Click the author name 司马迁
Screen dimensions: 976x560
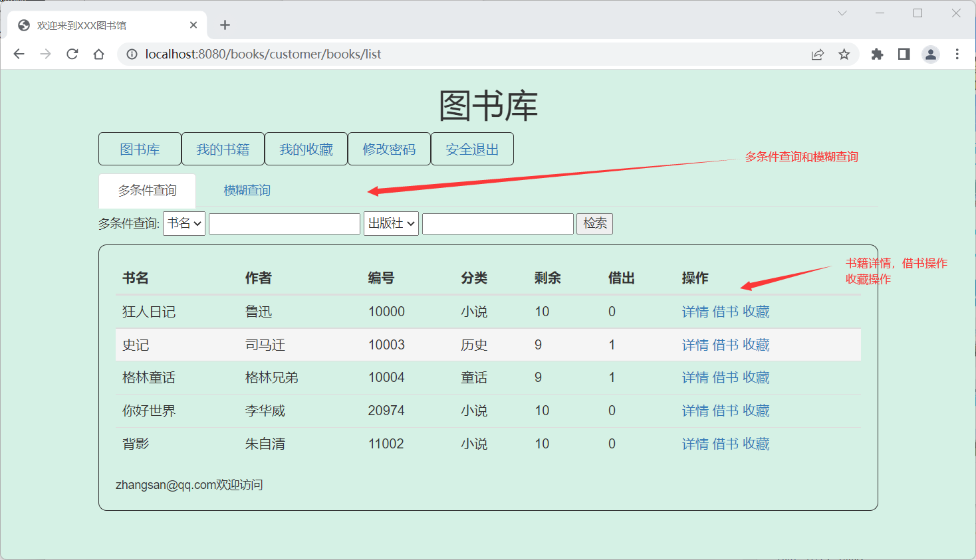pos(265,345)
